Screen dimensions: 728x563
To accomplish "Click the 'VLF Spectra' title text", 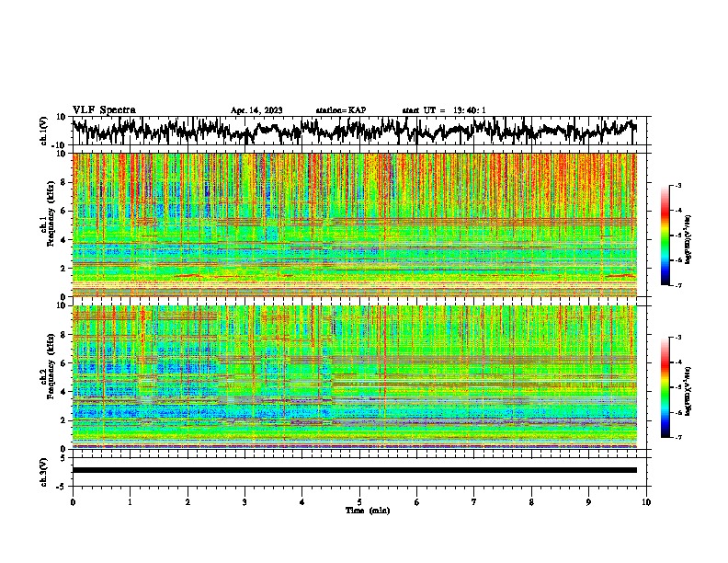I will [104, 110].
